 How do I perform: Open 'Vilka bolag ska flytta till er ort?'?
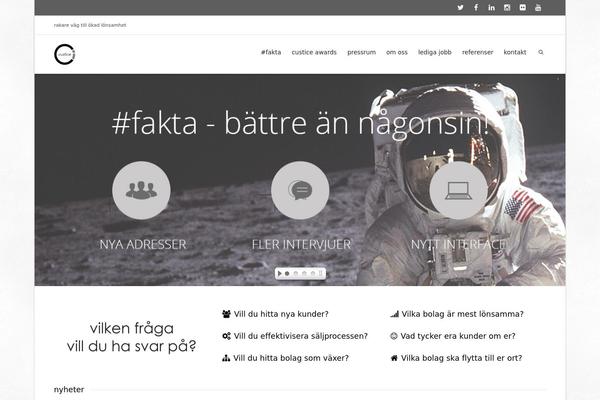coord(461,358)
